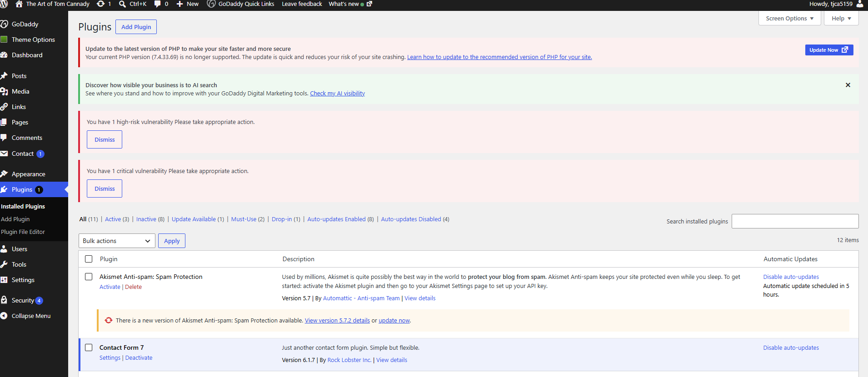The width and height of the screenshot is (868, 377).
Task: Click the home icon beside site name
Action: [x=19, y=4]
